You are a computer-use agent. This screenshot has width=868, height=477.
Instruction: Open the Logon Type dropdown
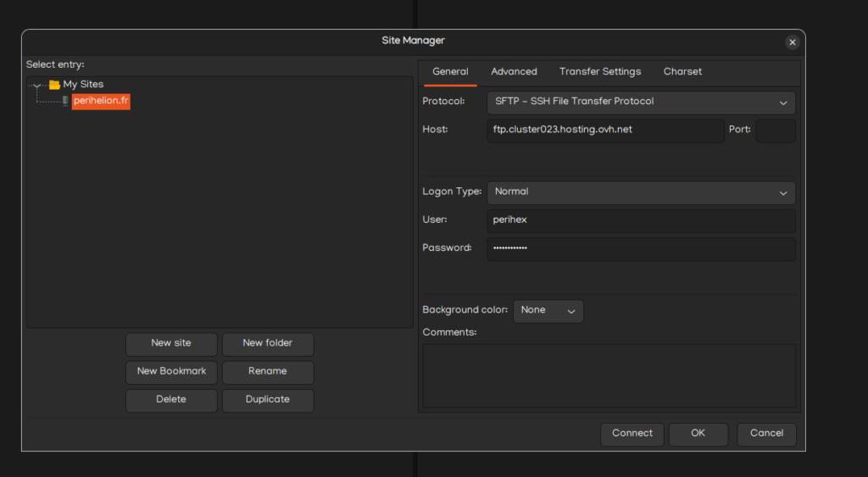coord(641,192)
